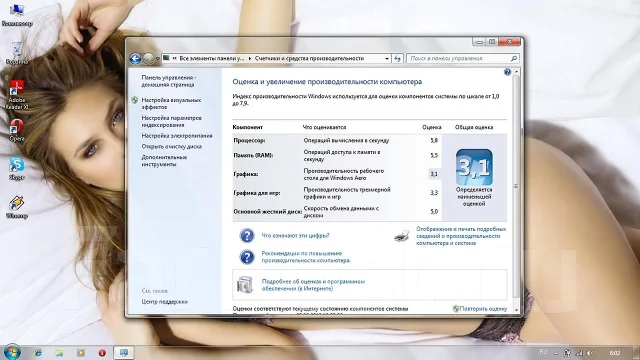Click the refresh button next to address bar
The height and width of the screenshot is (360, 640).
398,59
